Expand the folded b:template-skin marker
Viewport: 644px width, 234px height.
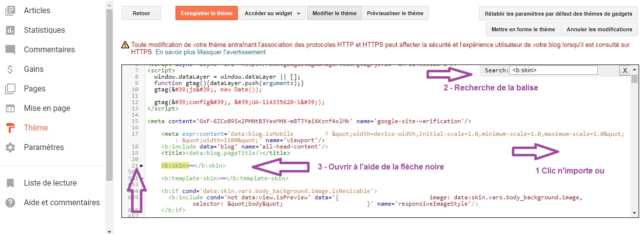click(223, 178)
